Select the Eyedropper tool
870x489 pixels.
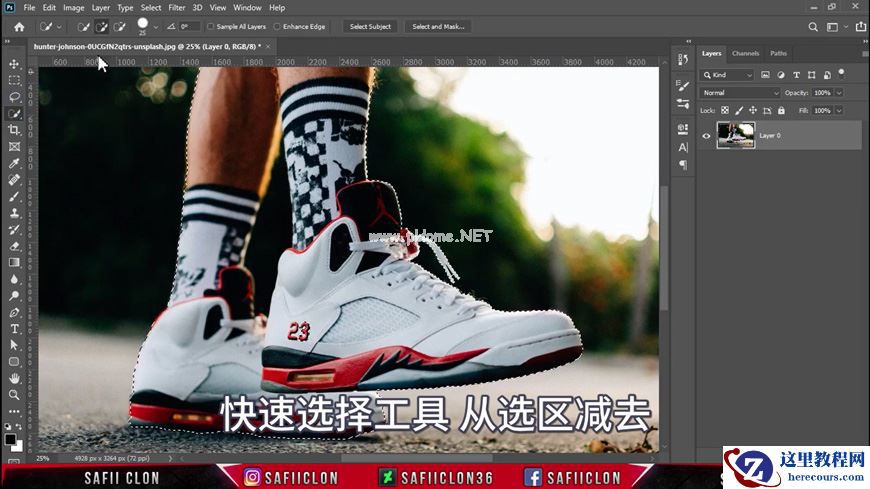(x=14, y=163)
